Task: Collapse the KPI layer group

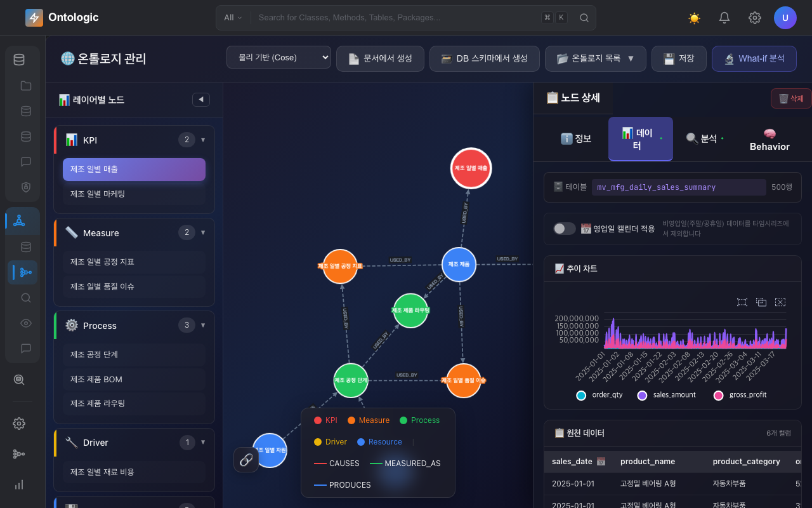Action: coord(203,140)
